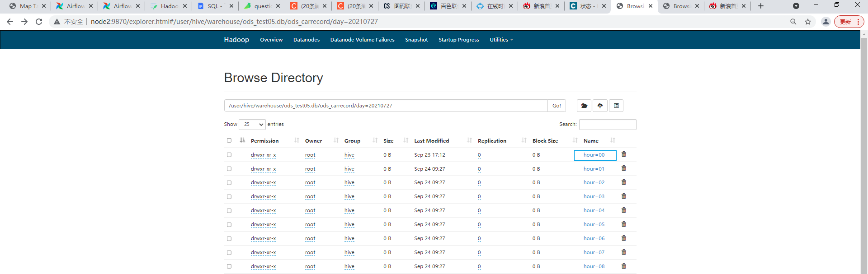This screenshot has height=274, width=868.
Task: Open the hour=03 directory link
Action: [x=594, y=196]
